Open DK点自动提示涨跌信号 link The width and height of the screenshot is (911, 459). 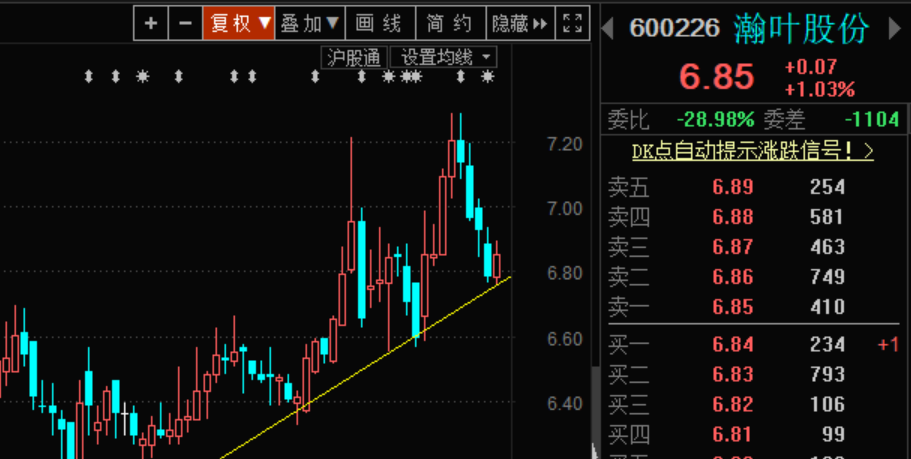pyautogui.click(x=752, y=151)
